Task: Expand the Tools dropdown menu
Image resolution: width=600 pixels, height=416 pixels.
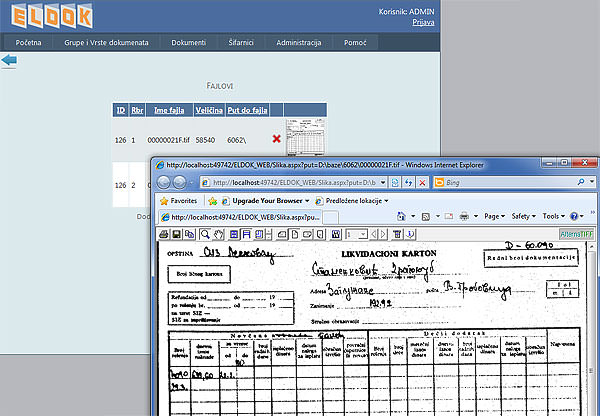Action: (x=553, y=216)
